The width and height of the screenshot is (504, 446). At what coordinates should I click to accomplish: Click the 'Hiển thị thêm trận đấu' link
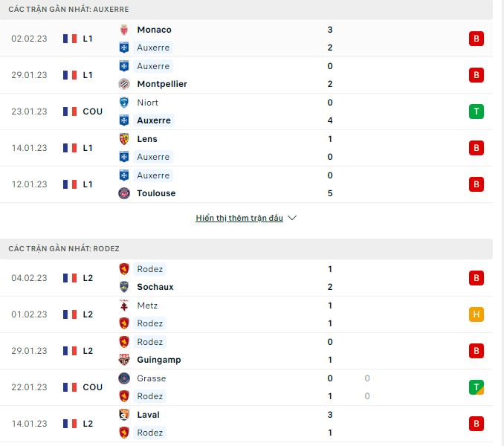(239, 219)
